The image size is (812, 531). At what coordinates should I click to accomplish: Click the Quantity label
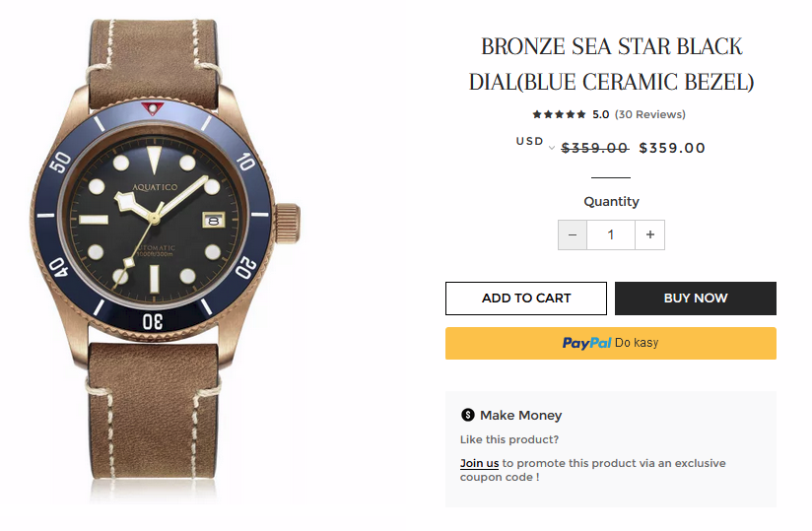[x=611, y=201]
